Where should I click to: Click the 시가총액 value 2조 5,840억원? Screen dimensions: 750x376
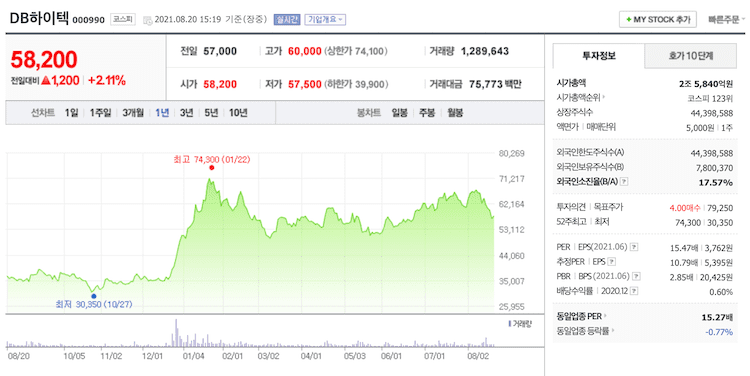click(x=706, y=84)
